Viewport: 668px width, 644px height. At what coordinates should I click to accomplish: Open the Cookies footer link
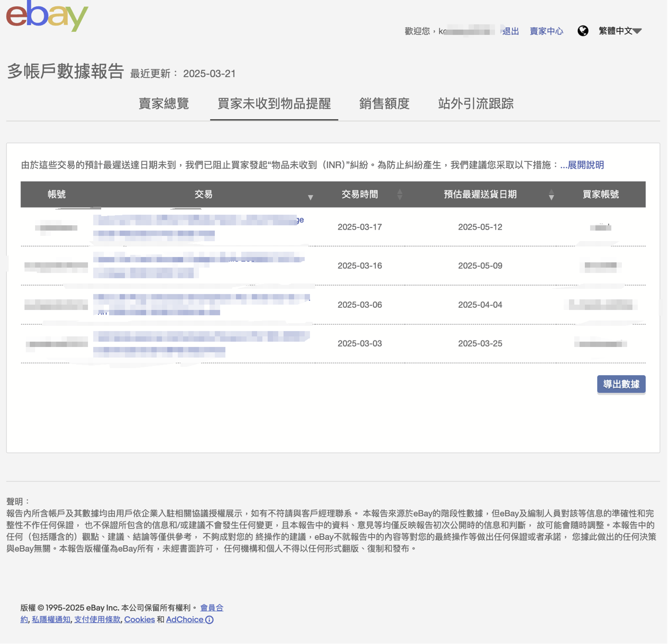pos(139,620)
